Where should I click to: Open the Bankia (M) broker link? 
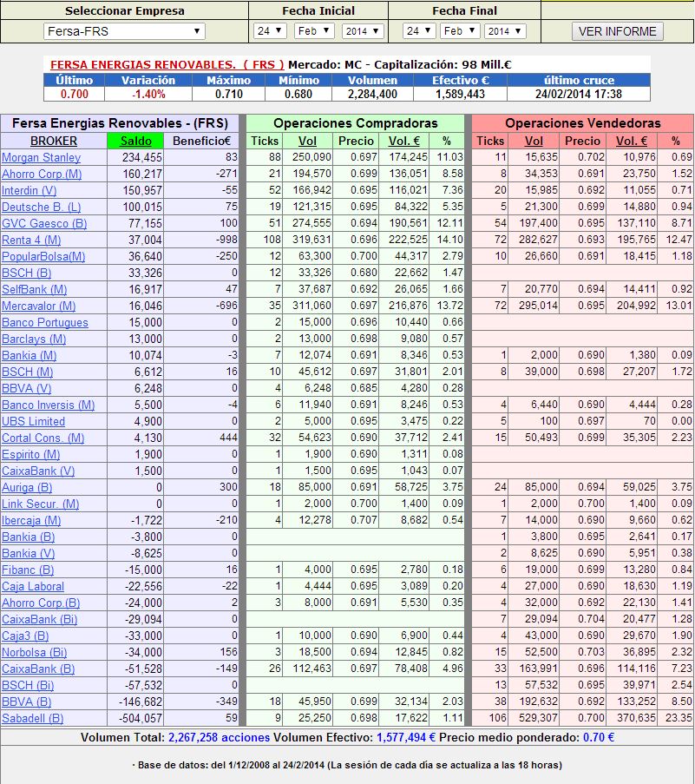pos(29,355)
